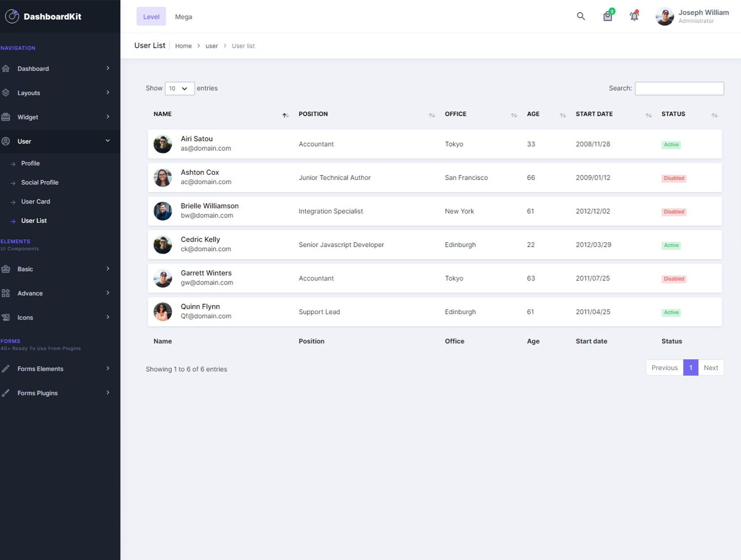Expand the Icons menu chevron
Screen dimensions: 741x560
point(108,317)
